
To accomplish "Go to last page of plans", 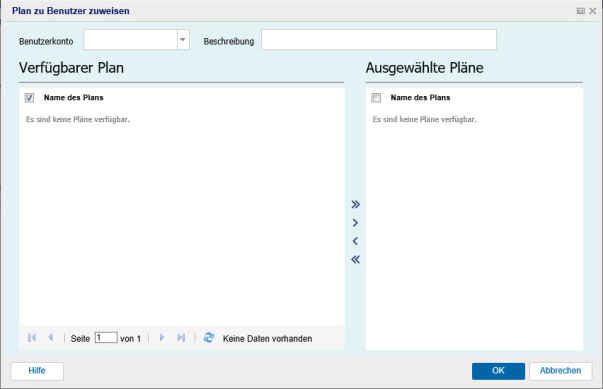I will click(181, 337).
